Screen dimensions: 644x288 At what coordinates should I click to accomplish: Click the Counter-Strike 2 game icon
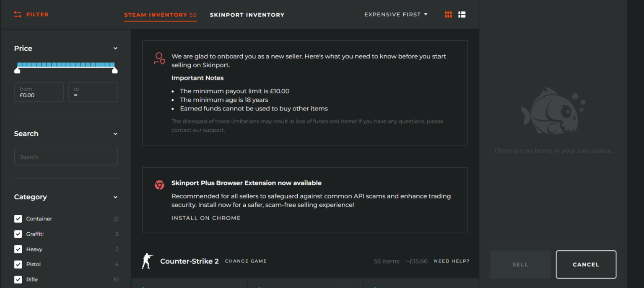pyautogui.click(x=147, y=260)
